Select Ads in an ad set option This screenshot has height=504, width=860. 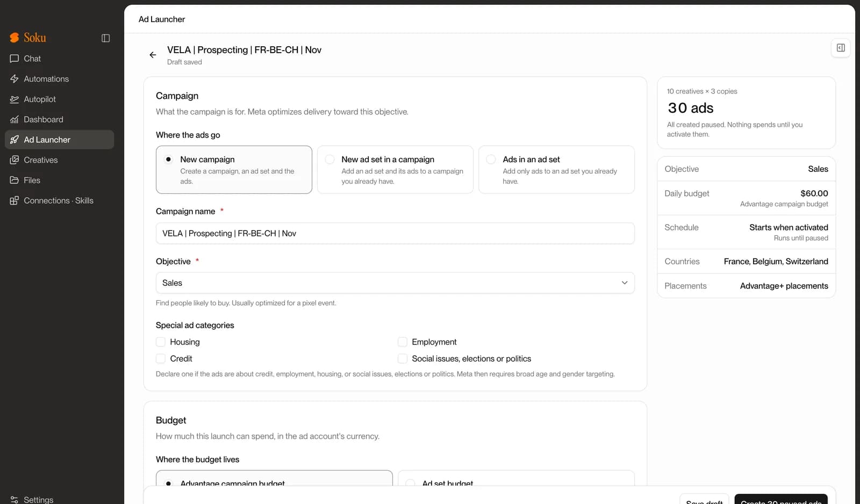pyautogui.click(x=556, y=170)
